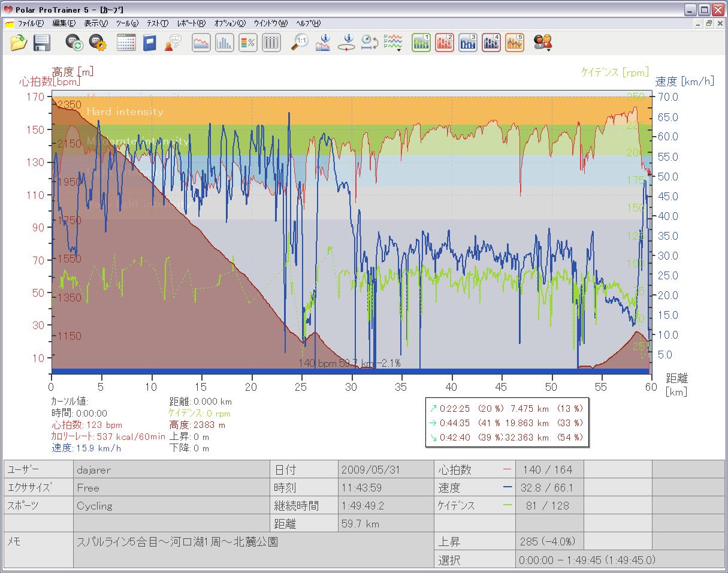Click the watch sync icon with green arrows
Image resolution: width=728 pixels, height=573 pixels.
[x=74, y=43]
